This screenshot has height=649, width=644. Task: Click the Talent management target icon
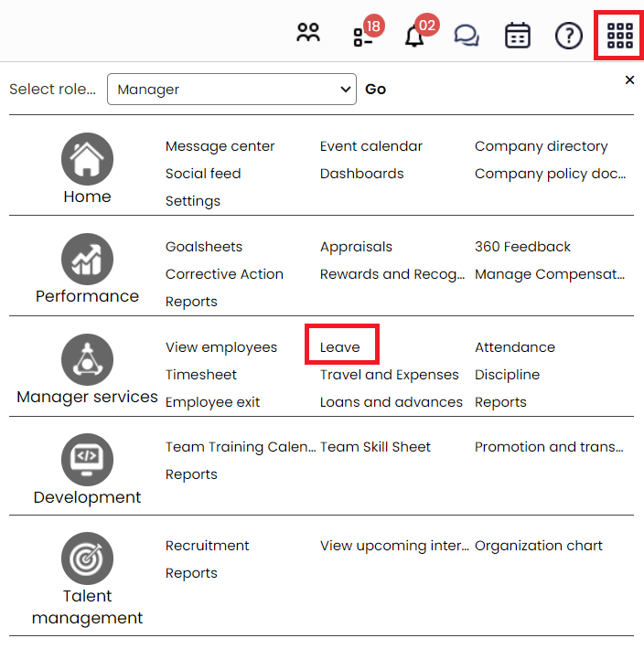coord(87,559)
